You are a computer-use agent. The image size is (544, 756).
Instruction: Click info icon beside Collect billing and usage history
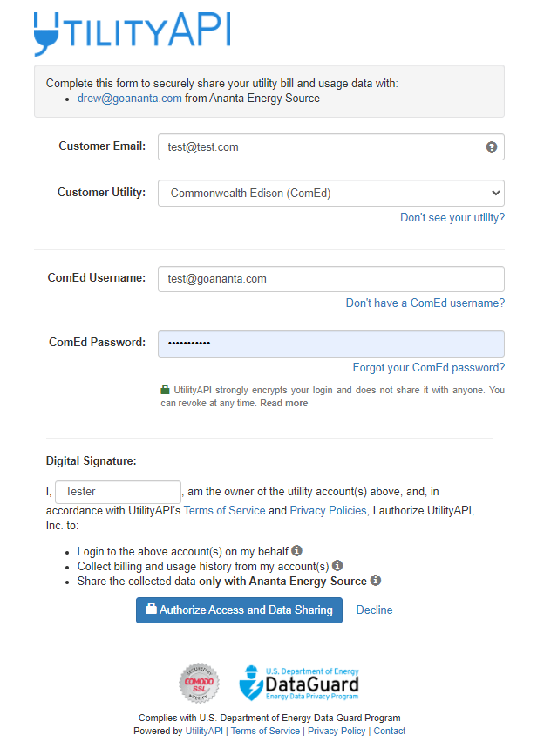point(337,565)
